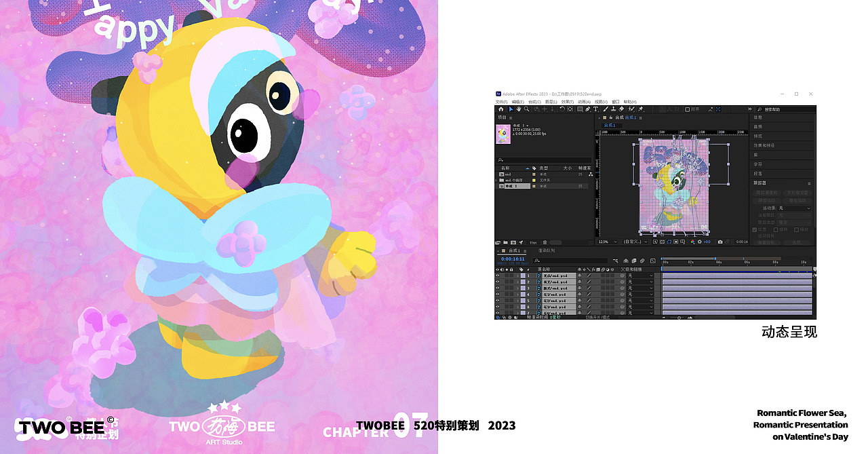Hide layer 3 using its eye icon
Image resolution: width=868 pixels, height=454 pixels.
point(497,288)
